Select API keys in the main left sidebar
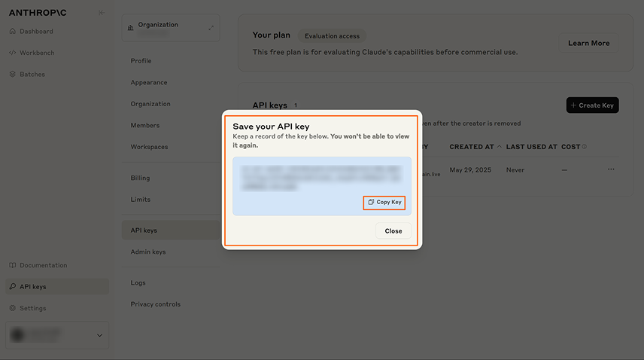This screenshot has height=360, width=644. pos(57,286)
